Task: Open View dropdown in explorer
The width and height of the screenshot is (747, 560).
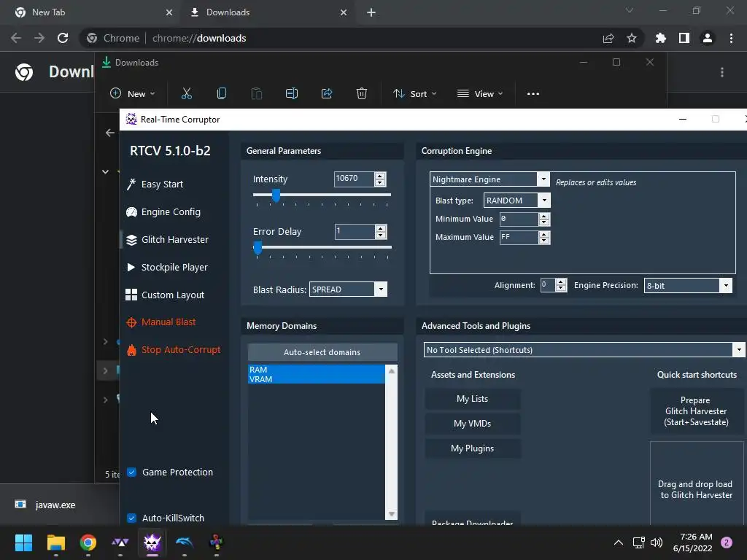Action: click(x=480, y=94)
